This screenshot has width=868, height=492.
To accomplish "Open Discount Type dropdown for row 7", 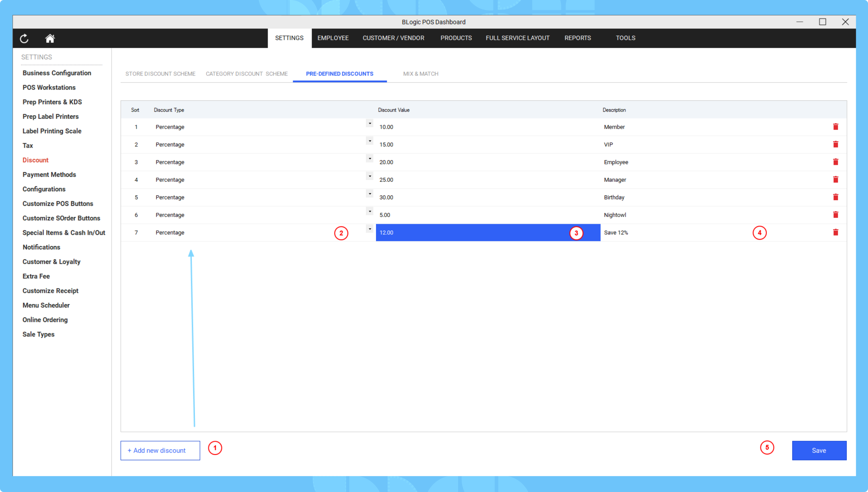I will click(x=370, y=229).
